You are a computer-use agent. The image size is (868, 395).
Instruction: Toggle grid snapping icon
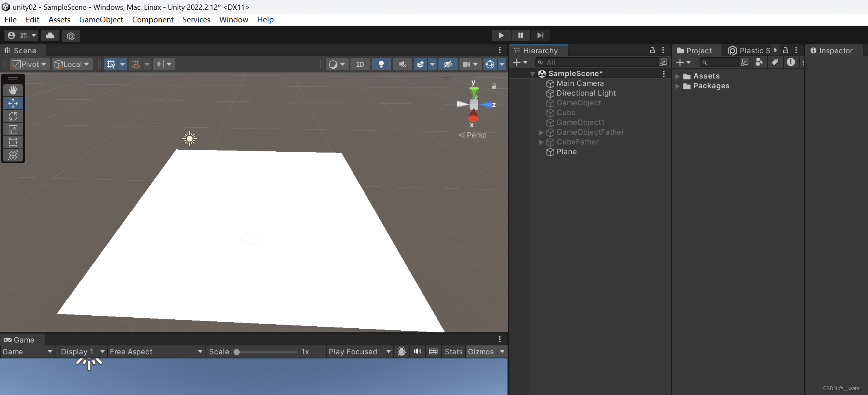tap(136, 64)
